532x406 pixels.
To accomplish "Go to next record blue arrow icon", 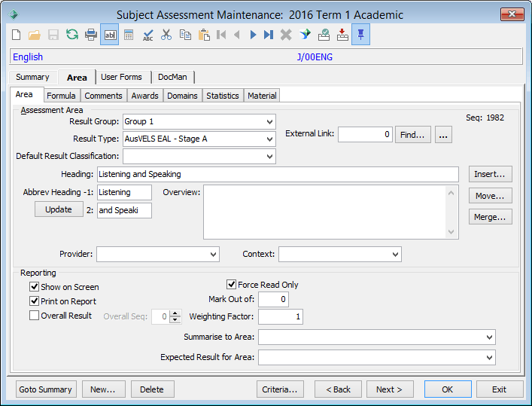I will pos(253,35).
